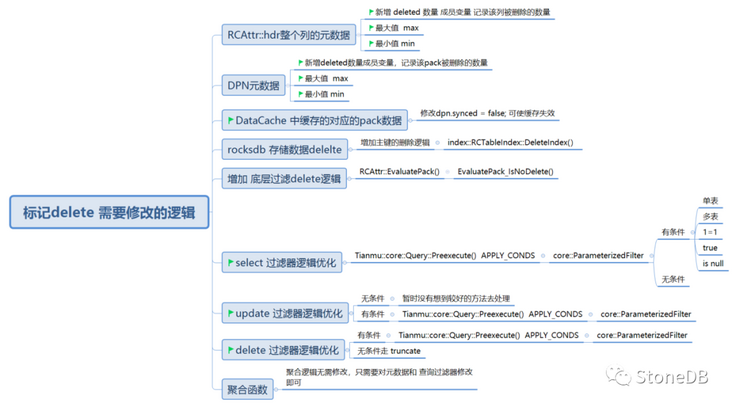The width and height of the screenshot is (732, 407).
Task: Click green flag in delete 过滤器逻辑优化 node
Action: pos(231,350)
